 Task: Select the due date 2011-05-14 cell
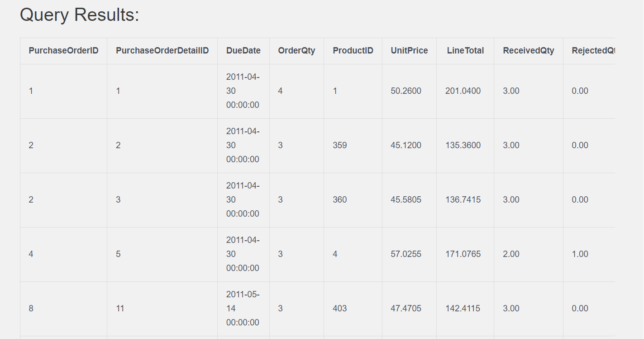[x=243, y=309]
